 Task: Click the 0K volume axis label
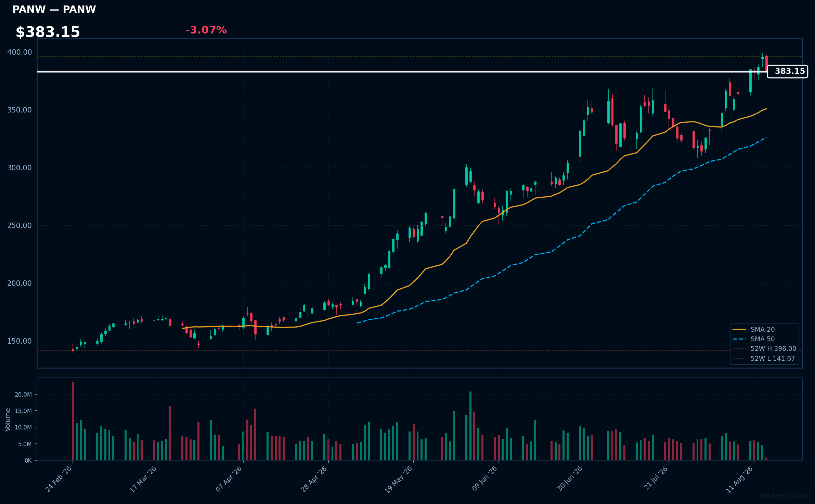(28, 461)
